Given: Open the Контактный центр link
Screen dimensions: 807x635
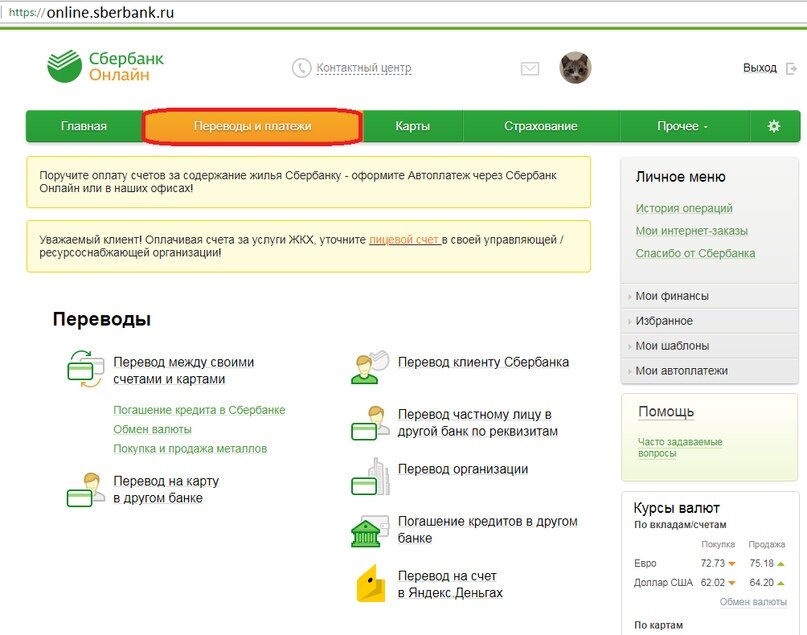Looking at the screenshot, I should [x=364, y=68].
